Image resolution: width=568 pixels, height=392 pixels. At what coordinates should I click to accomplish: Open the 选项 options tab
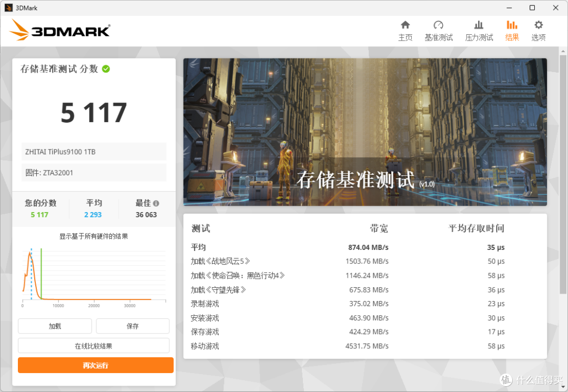point(539,31)
